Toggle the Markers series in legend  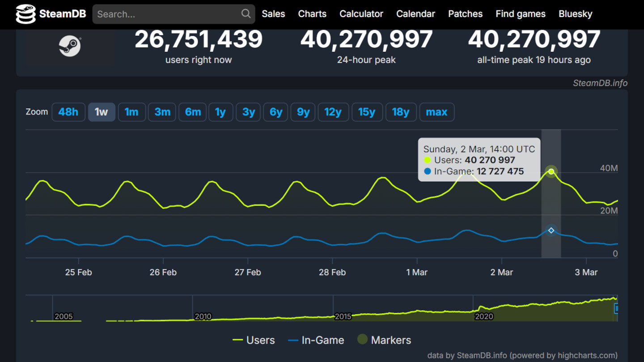coord(384,340)
